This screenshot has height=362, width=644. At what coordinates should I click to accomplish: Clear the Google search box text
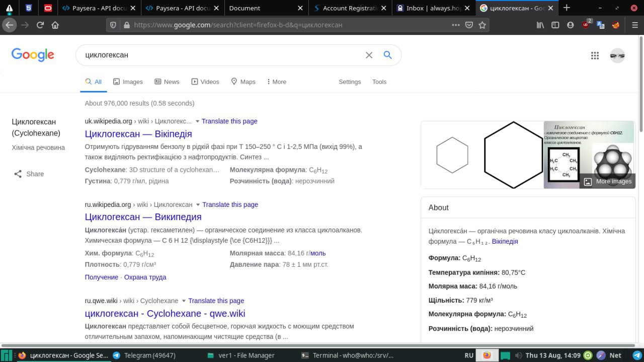pyautogui.click(x=369, y=55)
